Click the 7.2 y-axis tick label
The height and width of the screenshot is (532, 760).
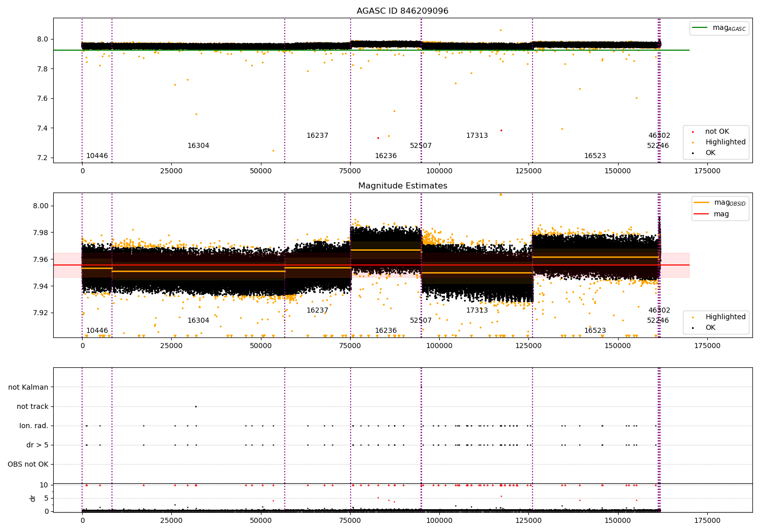click(x=43, y=158)
